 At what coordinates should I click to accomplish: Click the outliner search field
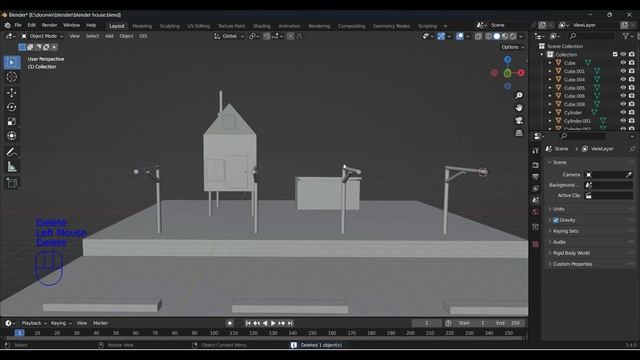pyautogui.click(x=591, y=36)
